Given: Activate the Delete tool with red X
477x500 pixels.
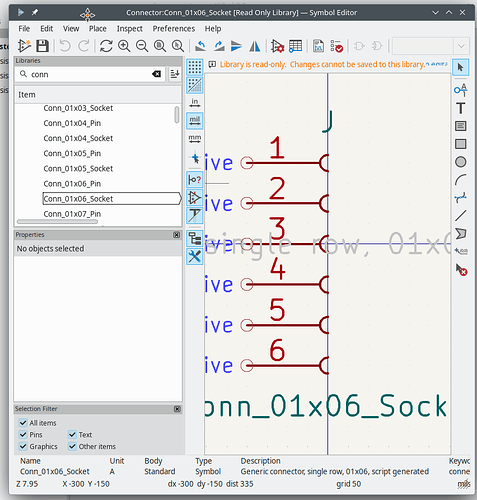Looking at the screenshot, I should click(x=461, y=270).
